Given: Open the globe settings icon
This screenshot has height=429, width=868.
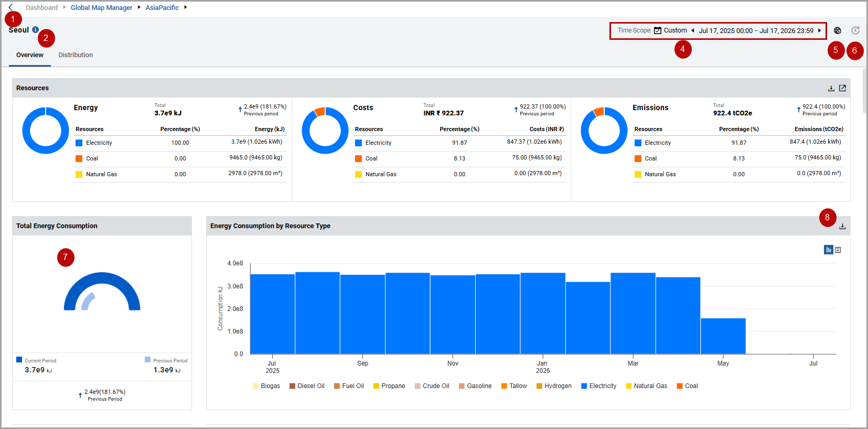Looking at the screenshot, I should (x=838, y=30).
